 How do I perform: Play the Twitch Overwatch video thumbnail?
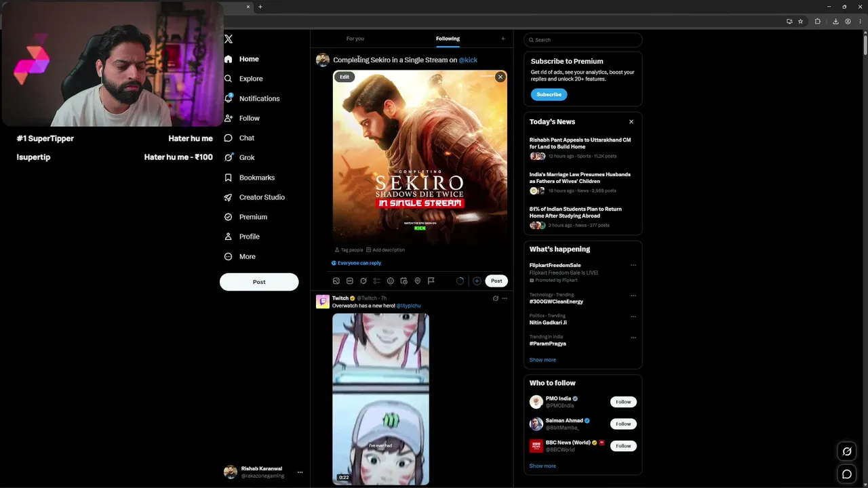[x=380, y=399]
